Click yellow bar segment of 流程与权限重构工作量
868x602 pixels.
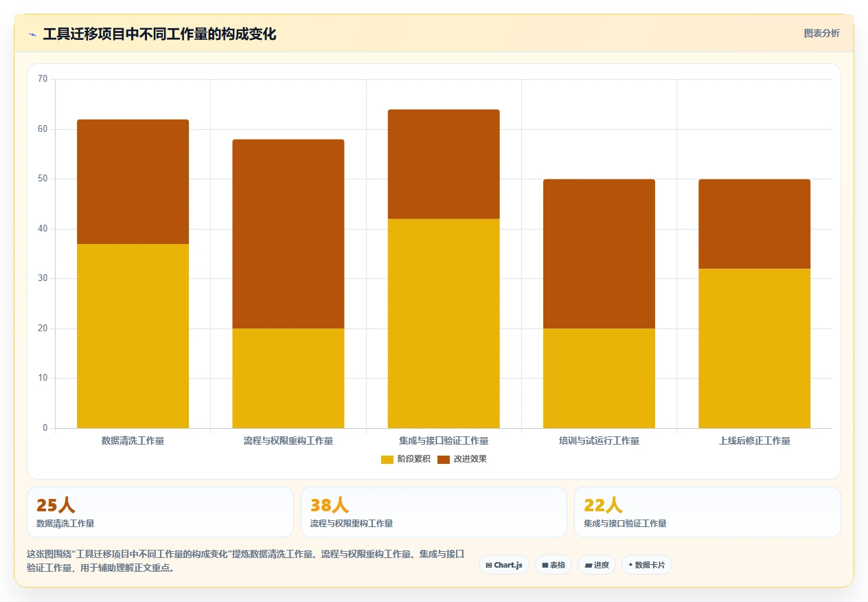288,378
